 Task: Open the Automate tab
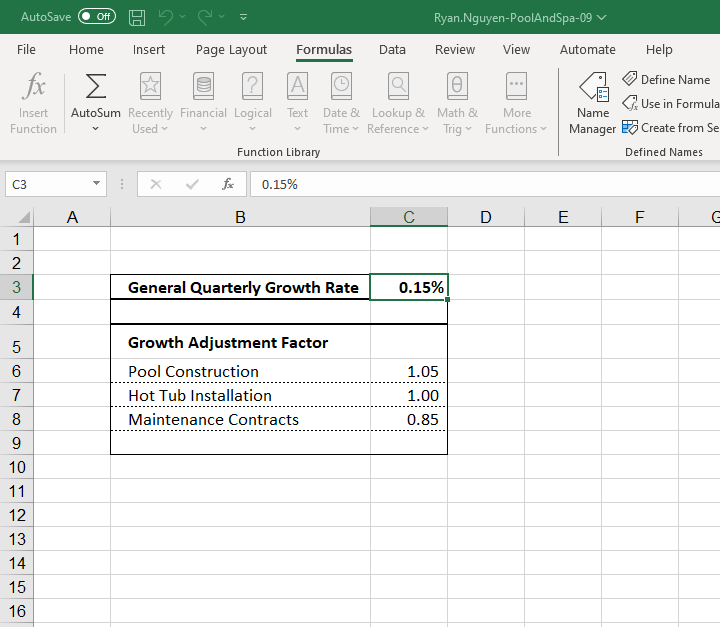[588, 50]
